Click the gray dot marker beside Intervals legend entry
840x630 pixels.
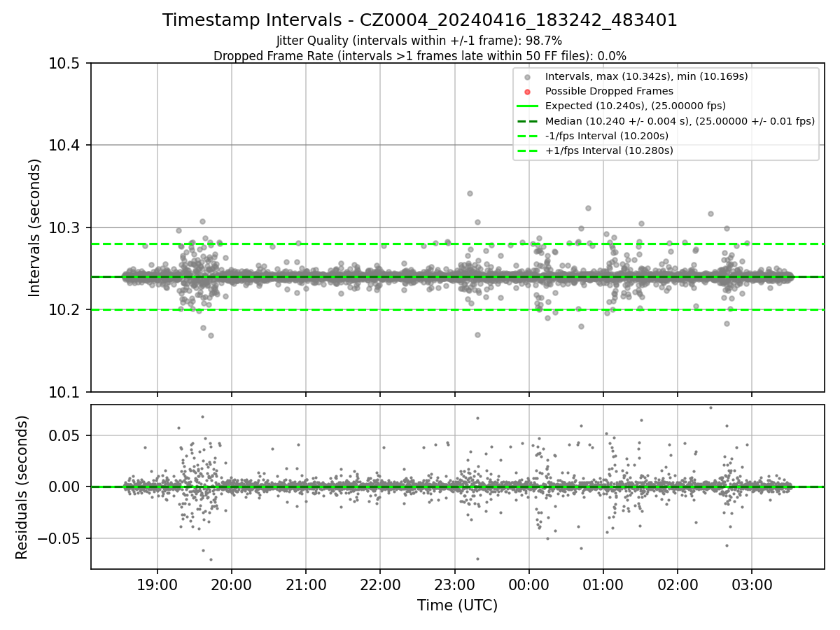pyautogui.click(x=528, y=76)
